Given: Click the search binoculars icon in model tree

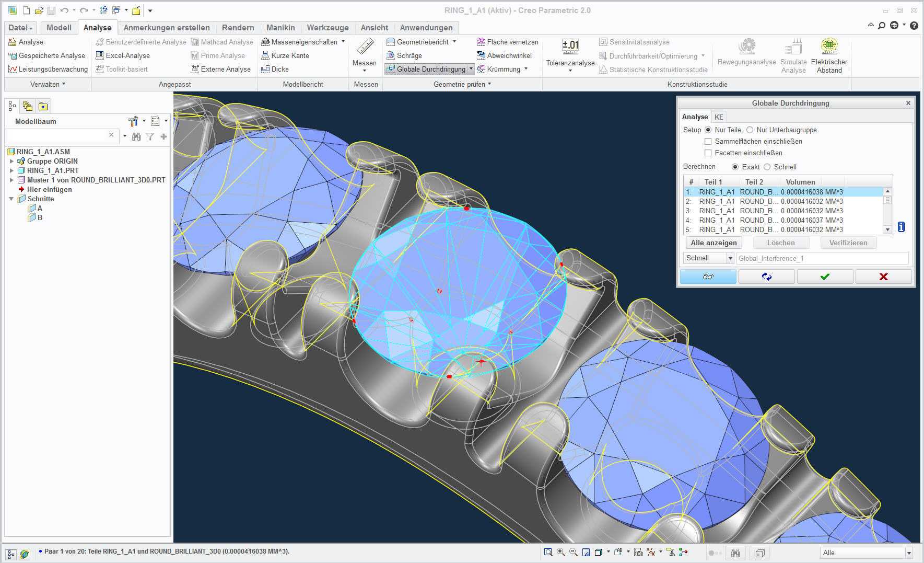Looking at the screenshot, I should pos(136,136).
